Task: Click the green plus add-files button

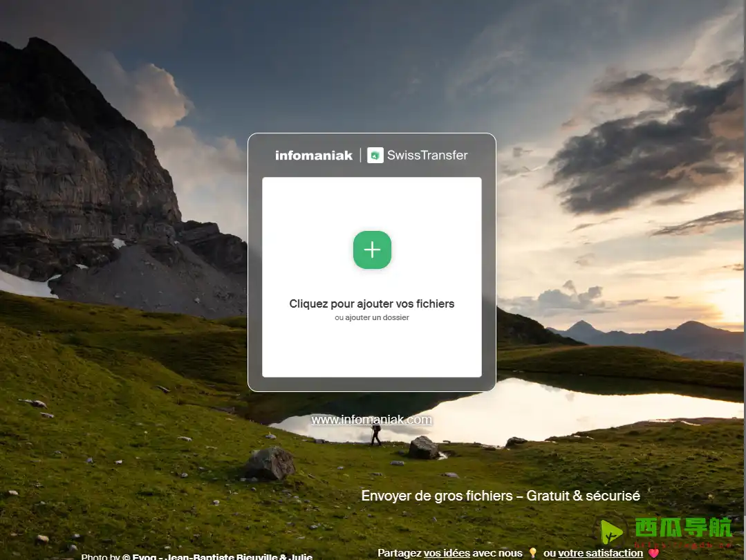Action: point(372,250)
